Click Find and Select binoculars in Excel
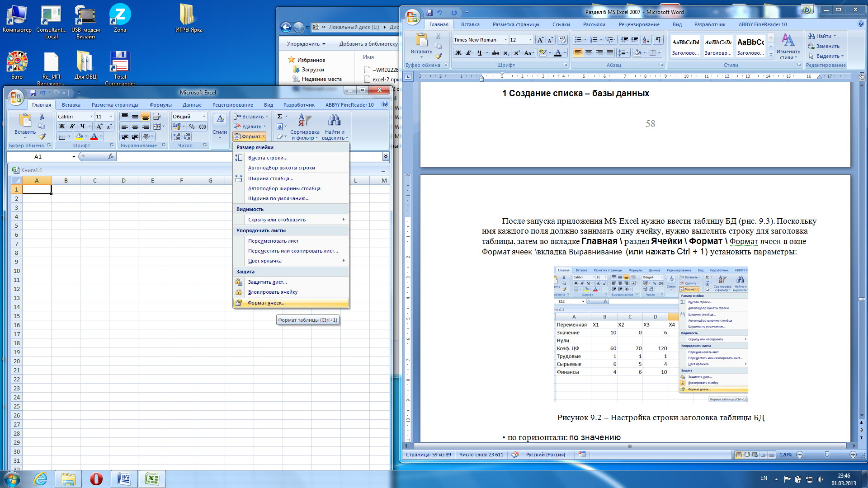This screenshot has height=488, width=868. pyautogui.click(x=335, y=121)
